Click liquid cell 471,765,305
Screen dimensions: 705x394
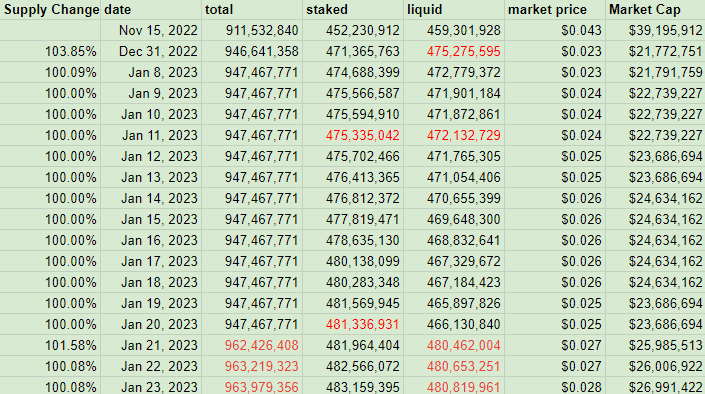click(x=454, y=156)
